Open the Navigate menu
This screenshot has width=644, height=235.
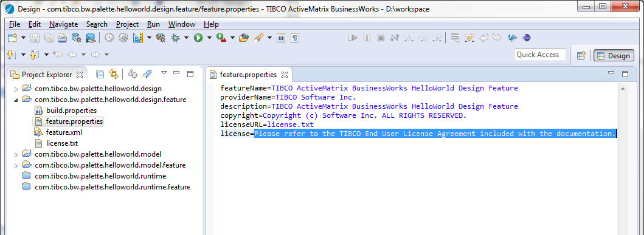point(63,24)
